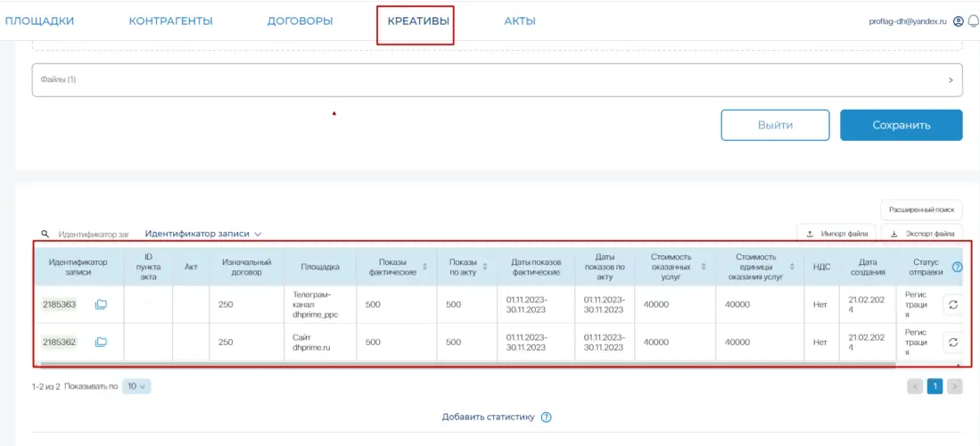Open the Идентификатор записи search-field dropdown

pos(203,234)
